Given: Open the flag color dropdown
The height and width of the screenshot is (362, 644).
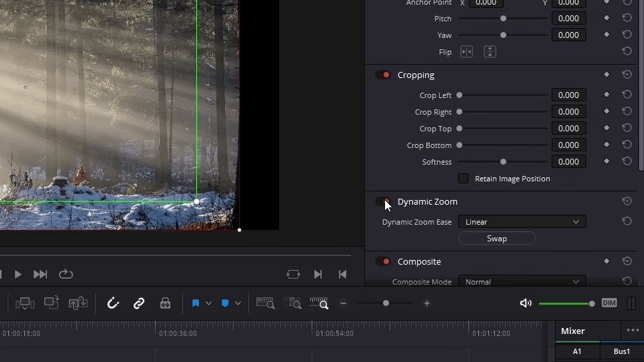Looking at the screenshot, I should click(209, 303).
